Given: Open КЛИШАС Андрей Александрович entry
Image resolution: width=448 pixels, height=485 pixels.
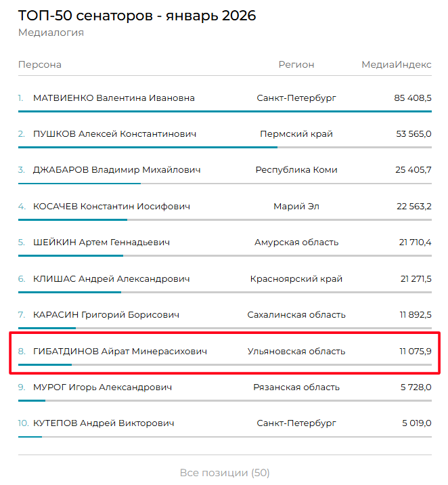Looking at the screenshot, I should pos(111,278).
